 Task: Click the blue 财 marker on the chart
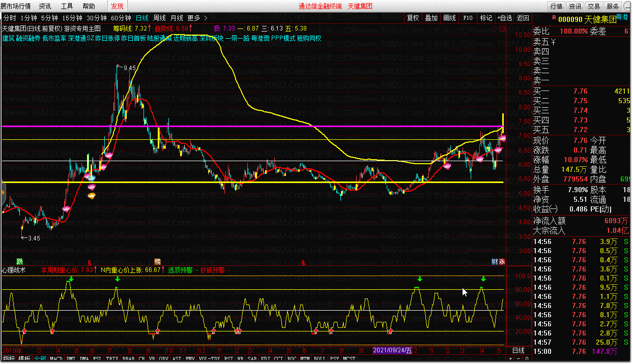click(x=495, y=261)
